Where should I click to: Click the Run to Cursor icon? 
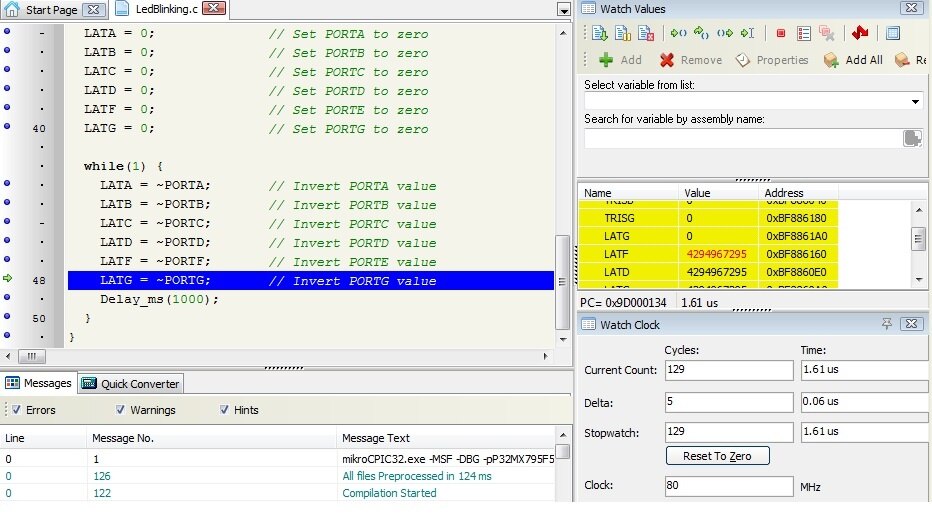pos(746,33)
